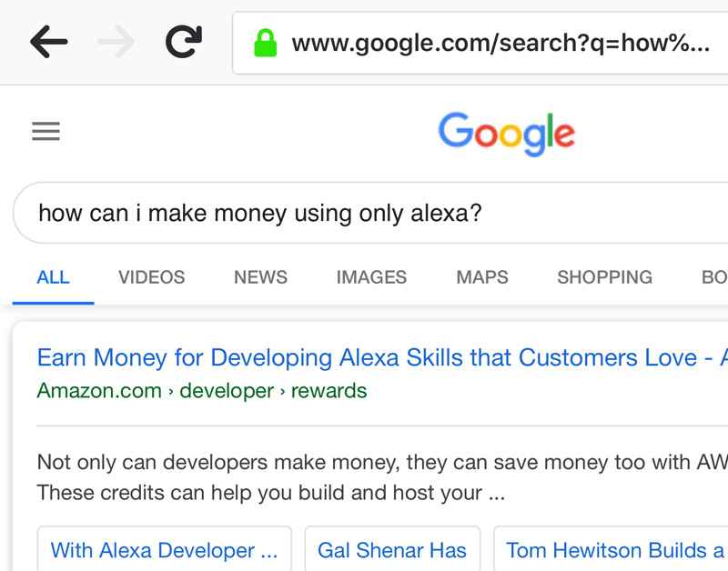Viewport: 728px width, 571px height.
Task: Click the browser back arrow
Action: click(x=48, y=42)
